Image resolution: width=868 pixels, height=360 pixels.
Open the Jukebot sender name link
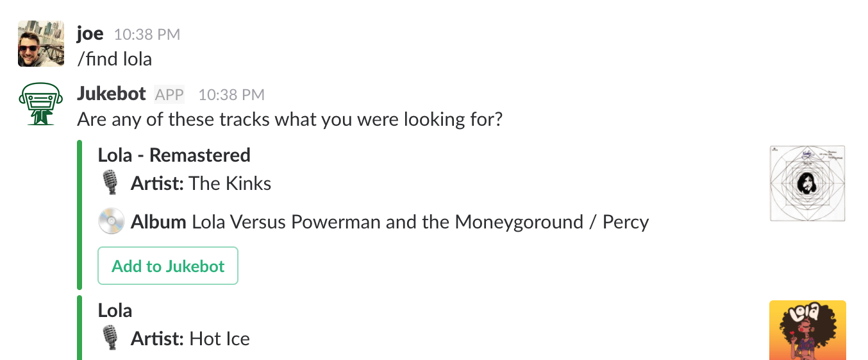[112, 94]
